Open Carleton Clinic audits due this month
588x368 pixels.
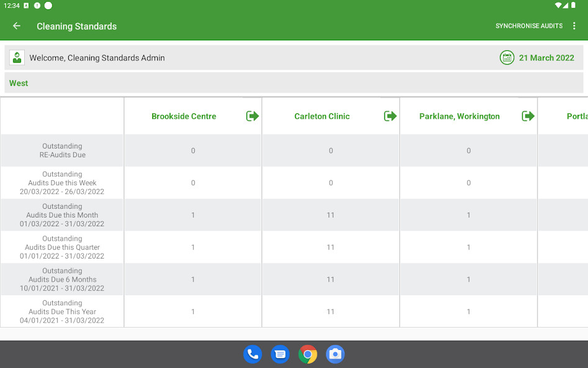pos(330,215)
